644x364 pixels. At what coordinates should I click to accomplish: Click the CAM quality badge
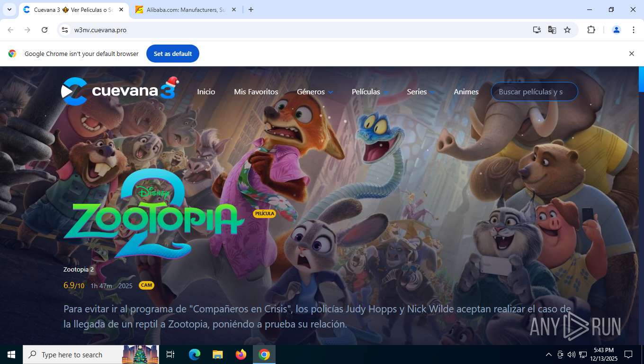point(146,285)
